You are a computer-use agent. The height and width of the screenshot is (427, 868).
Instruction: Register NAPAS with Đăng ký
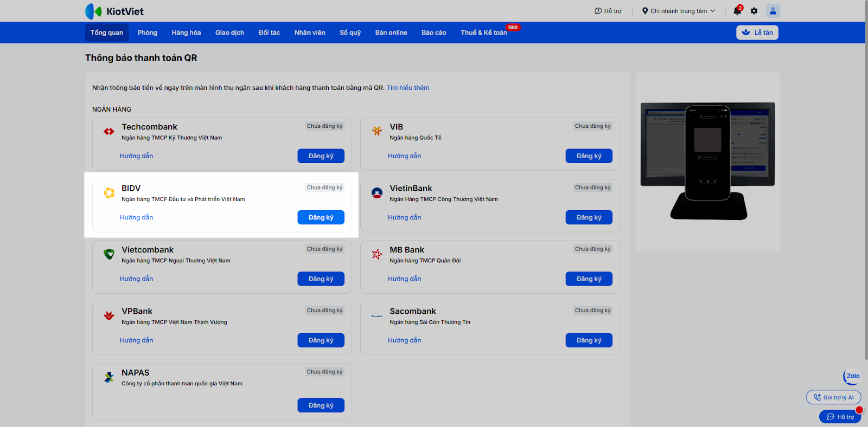pyautogui.click(x=321, y=405)
